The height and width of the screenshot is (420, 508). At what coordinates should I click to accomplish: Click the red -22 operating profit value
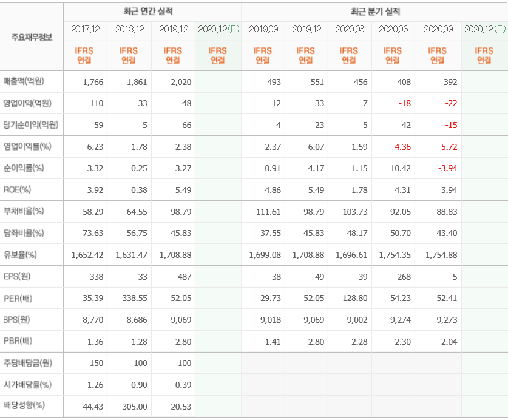(x=451, y=103)
